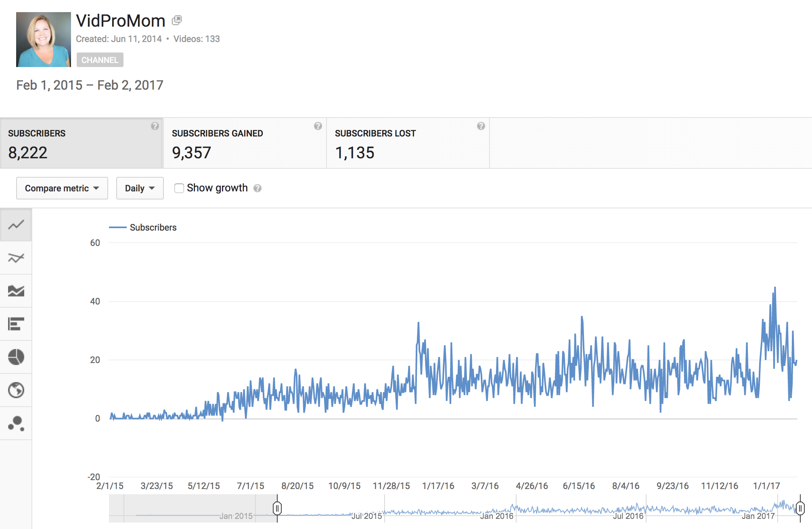The image size is (812, 529).
Task: Select the x-axis label 1/1/17
Action: click(x=766, y=486)
